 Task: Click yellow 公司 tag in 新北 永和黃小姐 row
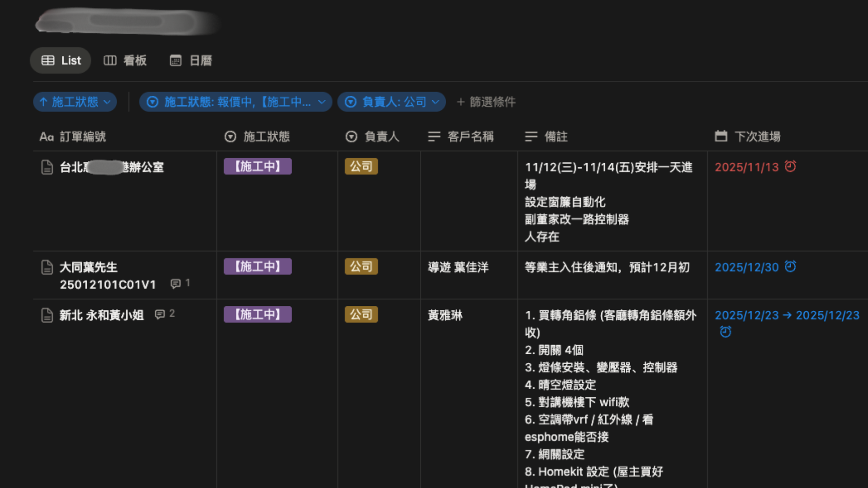(361, 314)
